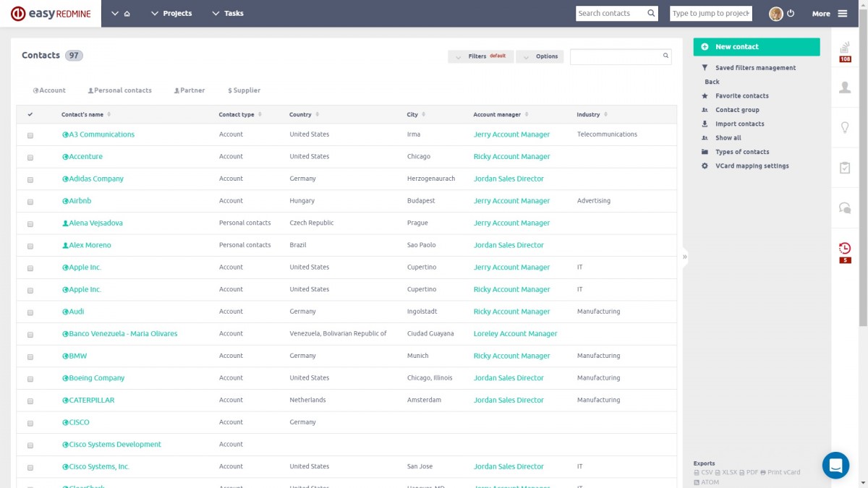Sort by Contact type column
The height and width of the screenshot is (488, 868).
coord(240,114)
